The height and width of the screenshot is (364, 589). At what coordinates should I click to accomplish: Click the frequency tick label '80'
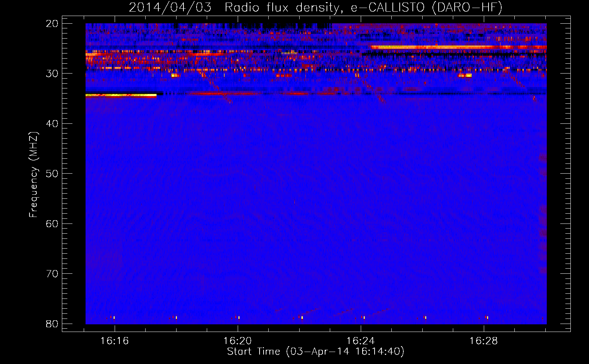(x=52, y=324)
